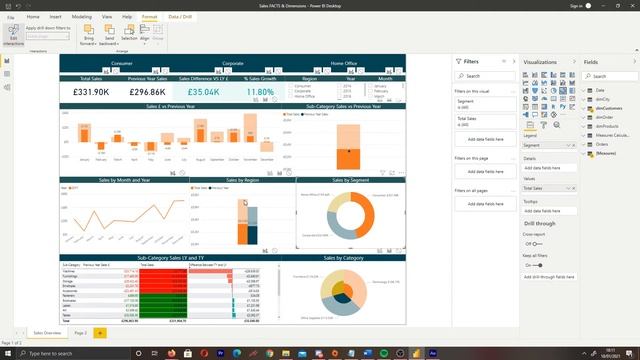
Task: Collapse the Fields pane chevron
Action: (x=635, y=62)
